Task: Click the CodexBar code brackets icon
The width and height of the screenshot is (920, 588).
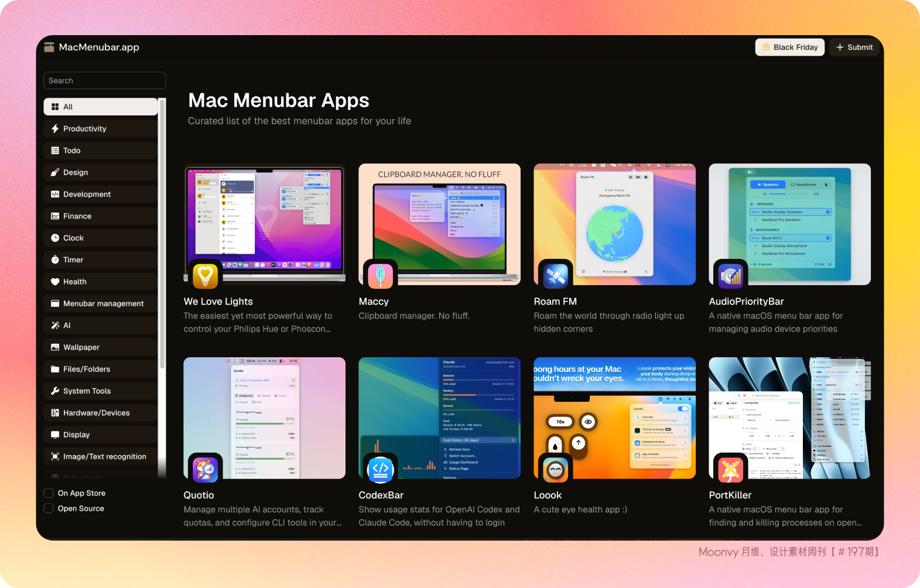Action: pos(380,469)
